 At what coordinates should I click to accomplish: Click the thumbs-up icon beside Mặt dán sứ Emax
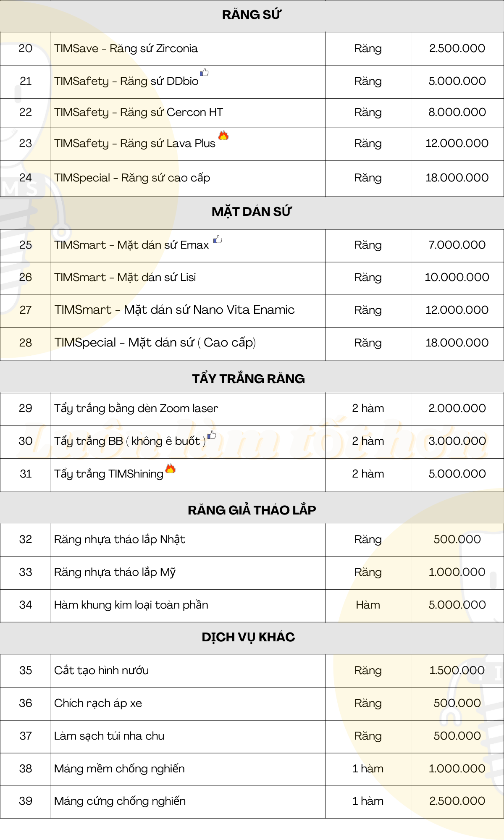click(218, 239)
